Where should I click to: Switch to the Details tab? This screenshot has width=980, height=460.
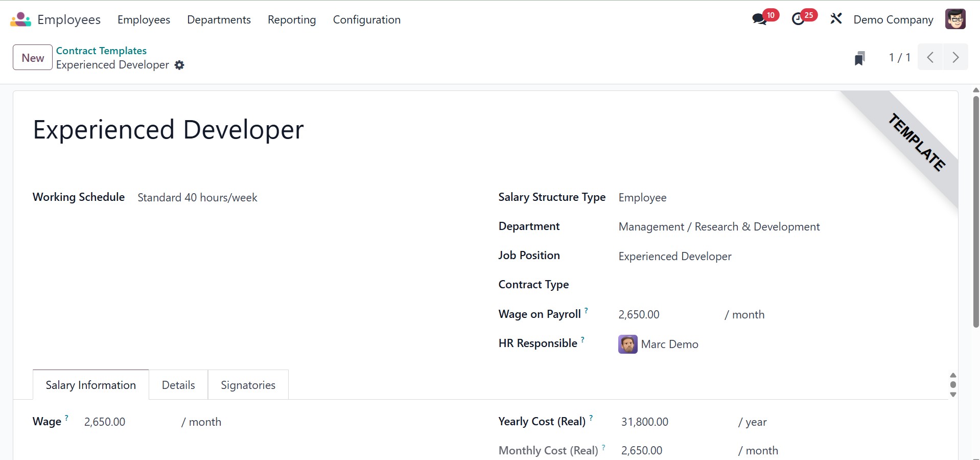coord(178,385)
